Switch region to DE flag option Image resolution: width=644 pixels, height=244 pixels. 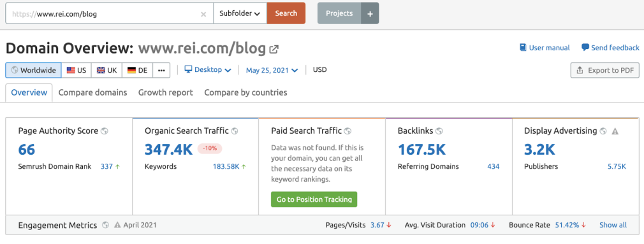point(137,70)
